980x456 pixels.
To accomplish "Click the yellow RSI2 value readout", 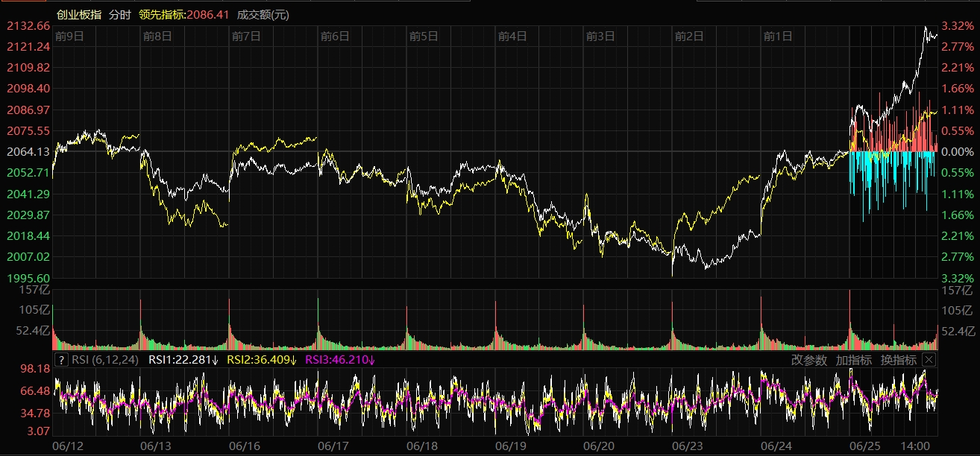I will [261, 360].
